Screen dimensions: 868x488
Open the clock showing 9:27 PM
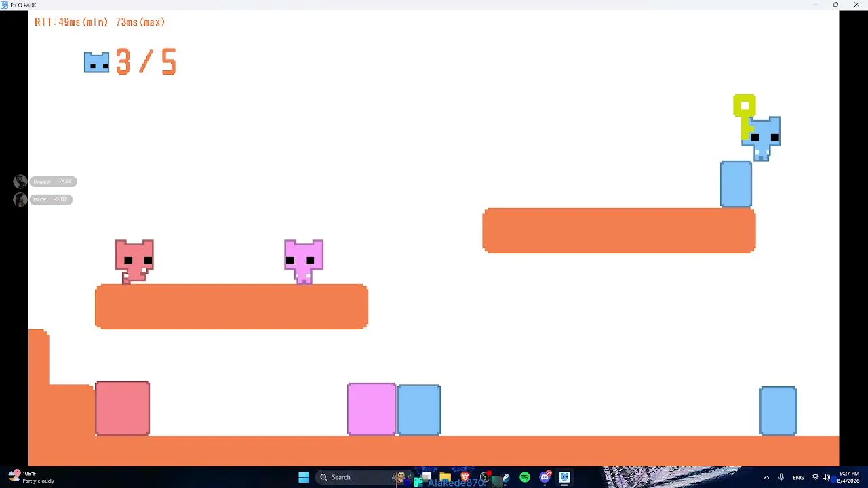tap(849, 477)
